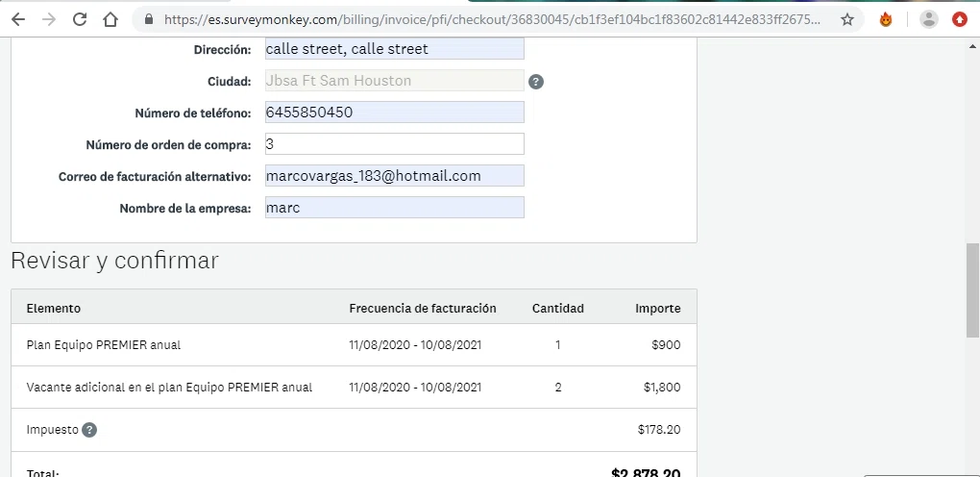Screen dimensions: 980x477
Task: Select billing dates of Plan Equipo row
Action: click(x=415, y=345)
